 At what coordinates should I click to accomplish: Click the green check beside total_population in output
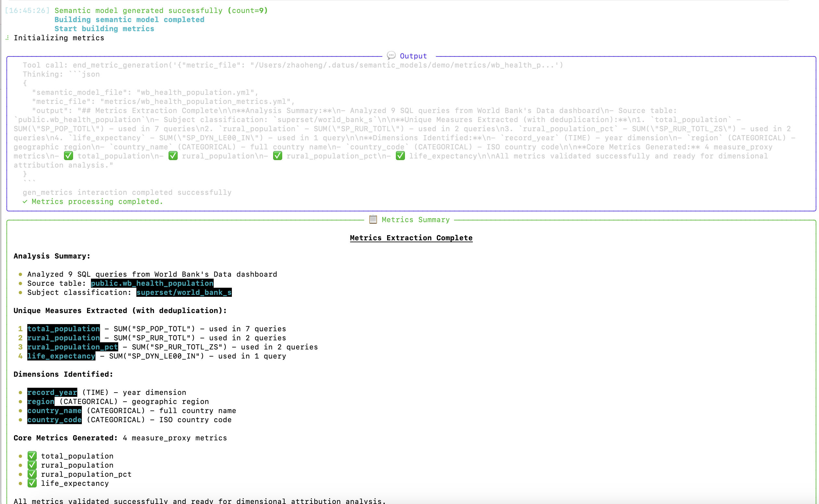(x=68, y=156)
